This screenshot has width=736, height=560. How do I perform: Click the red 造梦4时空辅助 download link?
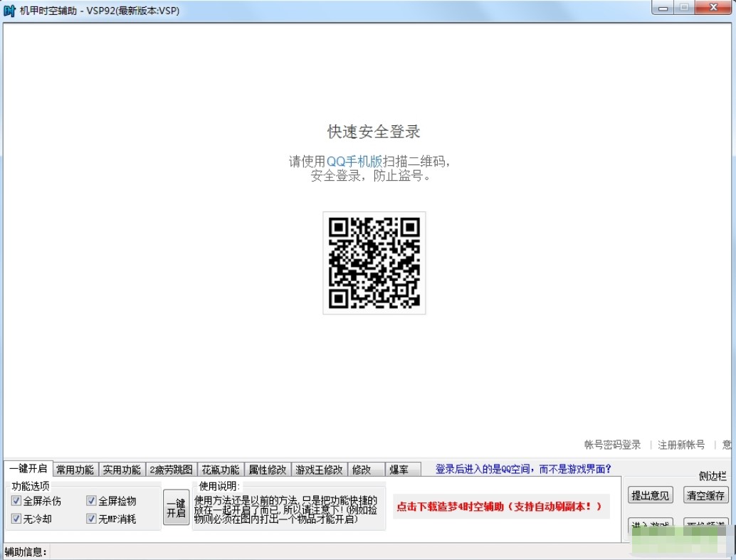tap(499, 507)
